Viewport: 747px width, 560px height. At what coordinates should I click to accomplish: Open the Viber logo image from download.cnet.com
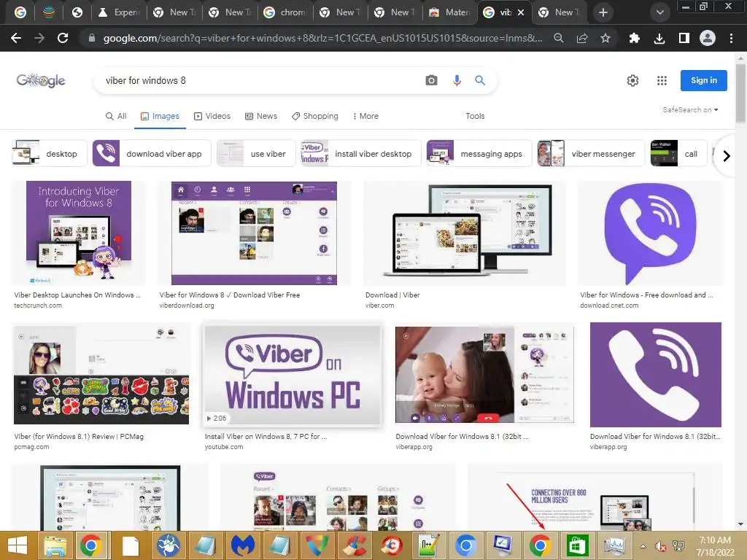pos(650,233)
